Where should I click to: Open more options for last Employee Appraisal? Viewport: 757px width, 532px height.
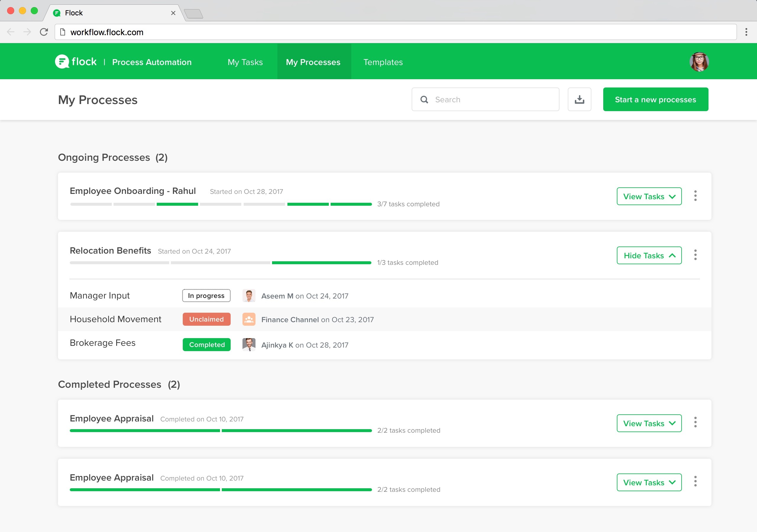695,481
